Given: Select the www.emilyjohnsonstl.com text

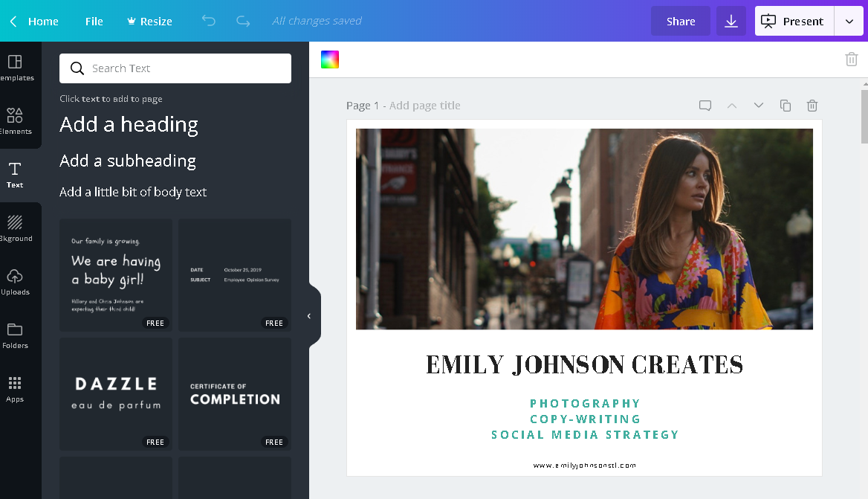Looking at the screenshot, I should click(x=585, y=466).
